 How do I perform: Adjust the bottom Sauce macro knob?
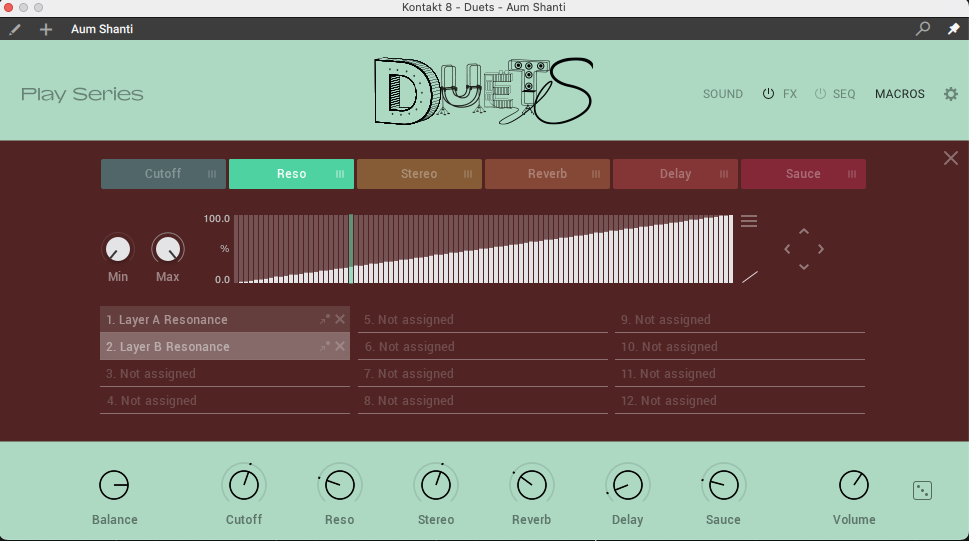[723, 485]
